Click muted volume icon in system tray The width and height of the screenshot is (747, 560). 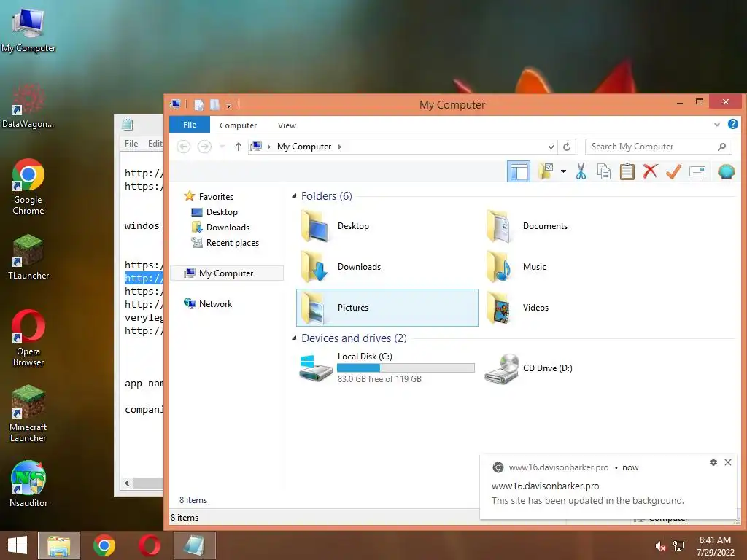tap(659, 546)
